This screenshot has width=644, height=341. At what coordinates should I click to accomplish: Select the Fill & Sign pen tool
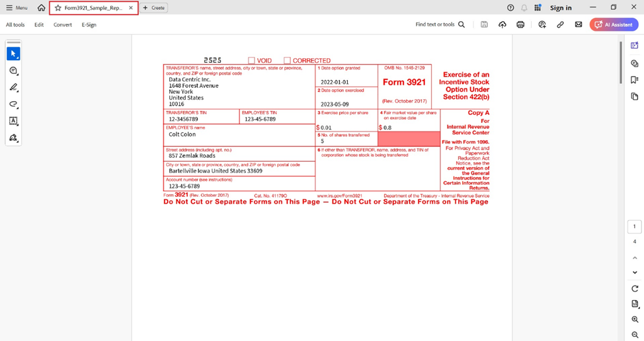pos(13,138)
